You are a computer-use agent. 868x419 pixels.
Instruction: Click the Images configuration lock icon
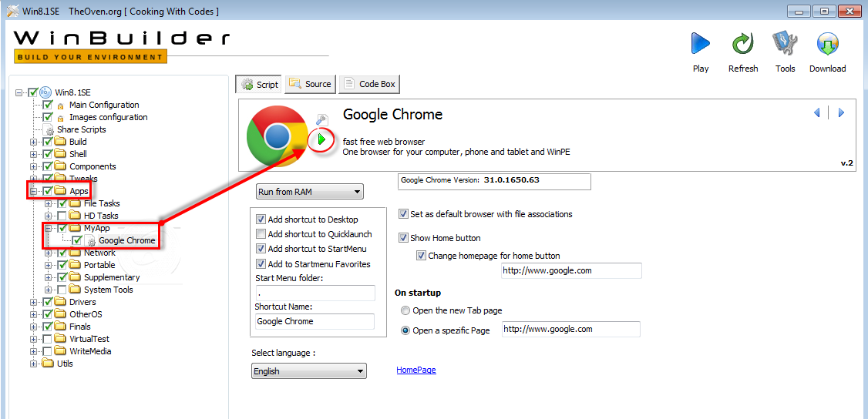tap(60, 118)
